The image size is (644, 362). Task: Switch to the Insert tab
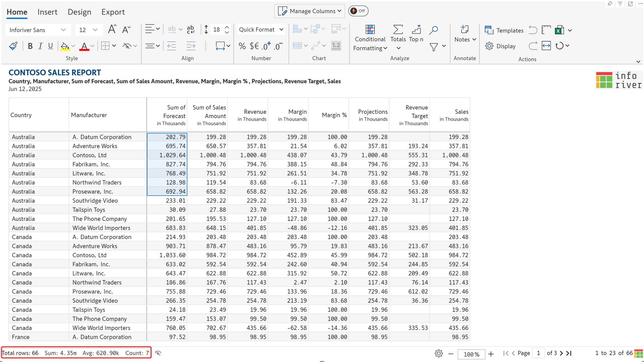(x=47, y=12)
